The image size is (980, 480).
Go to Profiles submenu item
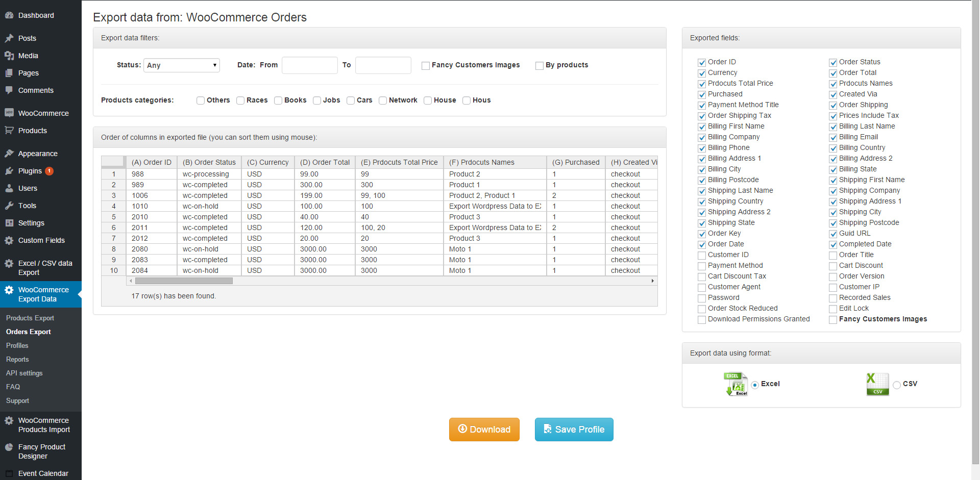pos(17,345)
